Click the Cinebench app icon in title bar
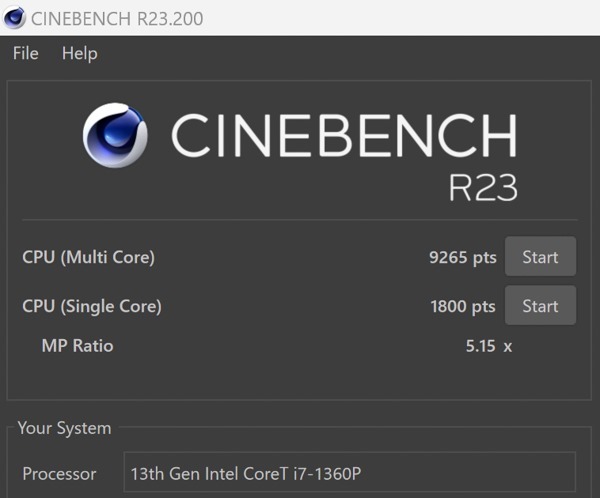Viewport: 600px width, 498px height. 14,18
